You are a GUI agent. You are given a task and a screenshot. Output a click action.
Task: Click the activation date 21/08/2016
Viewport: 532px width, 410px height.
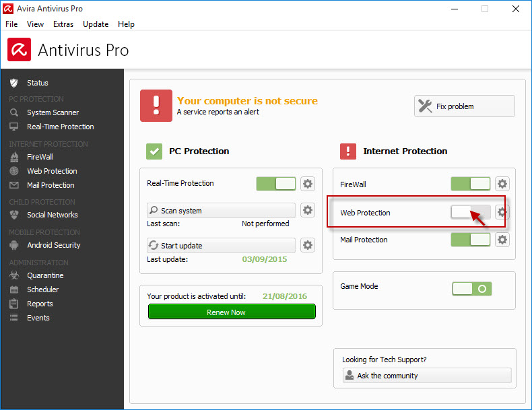pos(285,296)
